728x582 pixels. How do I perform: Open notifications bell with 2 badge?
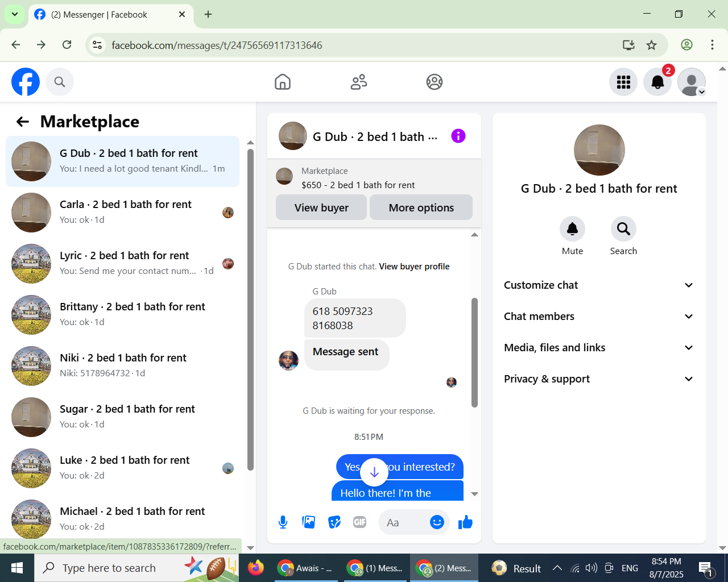[657, 82]
